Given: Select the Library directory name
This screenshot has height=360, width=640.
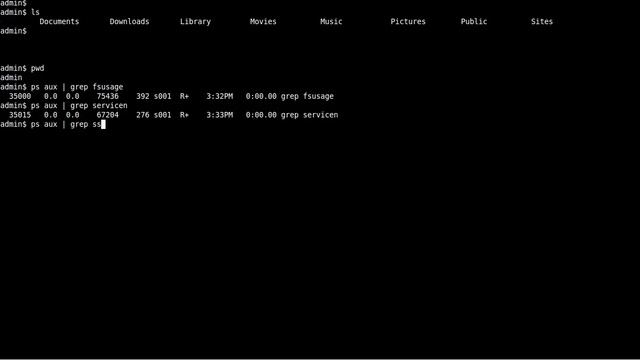Looking at the screenshot, I should click(x=196, y=22).
